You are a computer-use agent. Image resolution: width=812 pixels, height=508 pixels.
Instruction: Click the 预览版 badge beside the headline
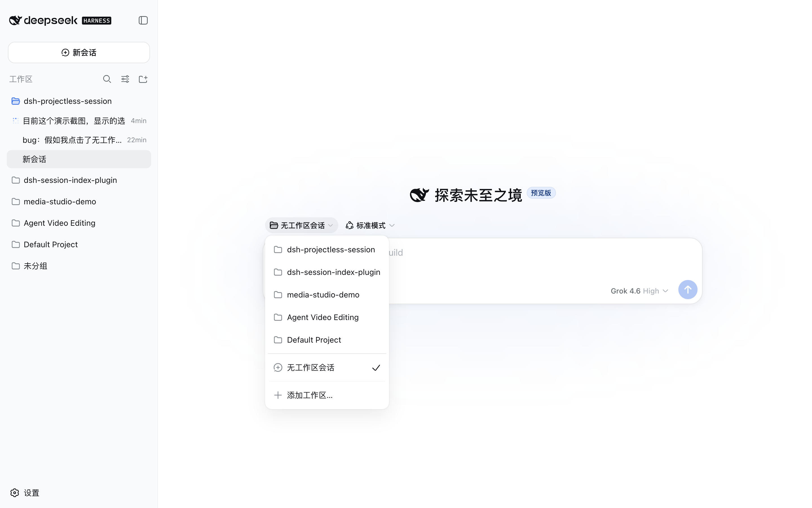pos(541,193)
